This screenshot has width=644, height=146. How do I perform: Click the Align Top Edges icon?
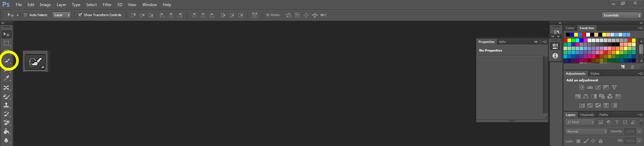pyautogui.click(x=134, y=15)
